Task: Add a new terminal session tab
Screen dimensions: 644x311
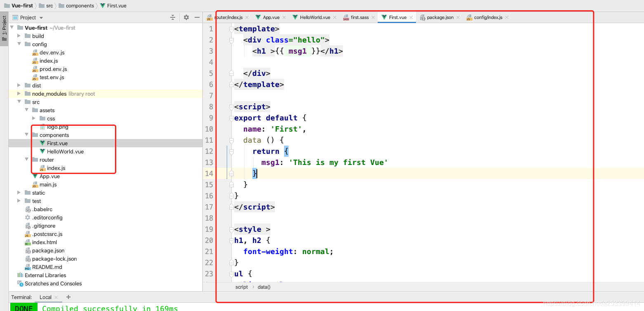Action: (x=68, y=297)
